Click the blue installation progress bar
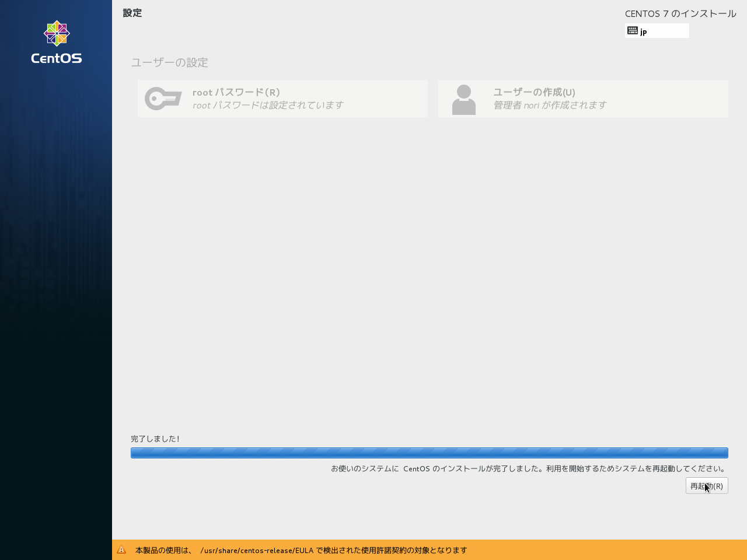This screenshot has height=560, width=747. (x=429, y=453)
